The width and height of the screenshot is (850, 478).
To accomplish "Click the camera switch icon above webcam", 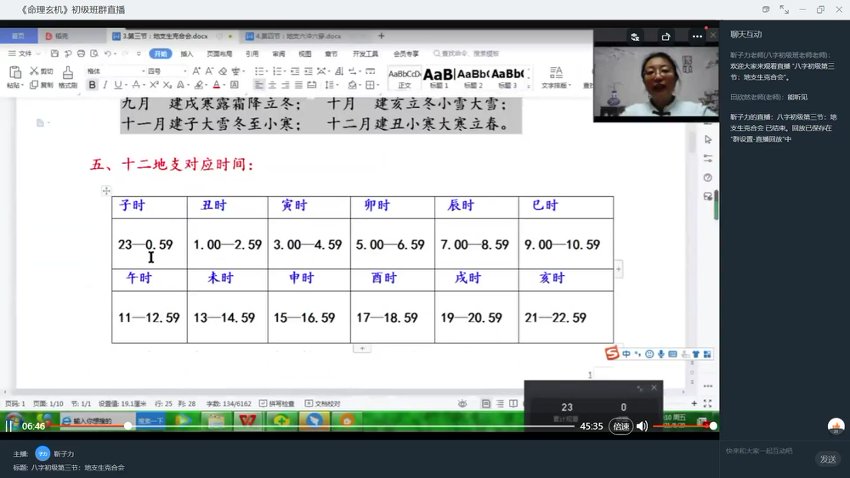I will point(635,37).
